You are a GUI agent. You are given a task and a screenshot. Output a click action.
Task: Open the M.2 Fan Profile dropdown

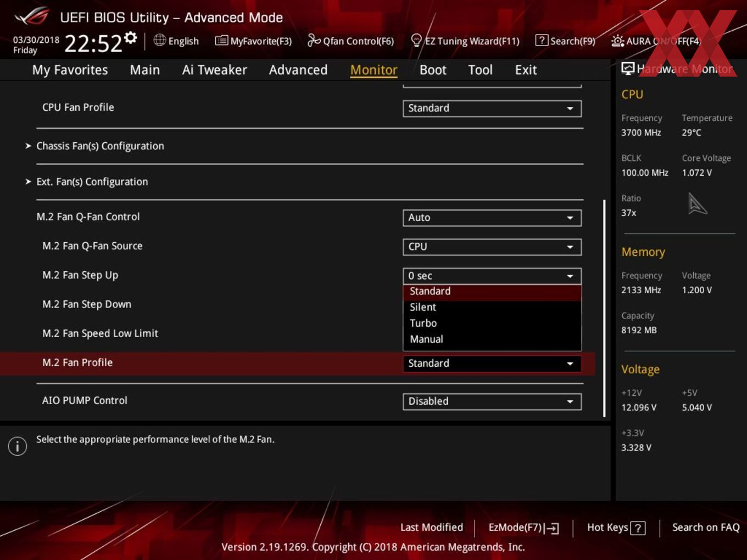[492, 363]
